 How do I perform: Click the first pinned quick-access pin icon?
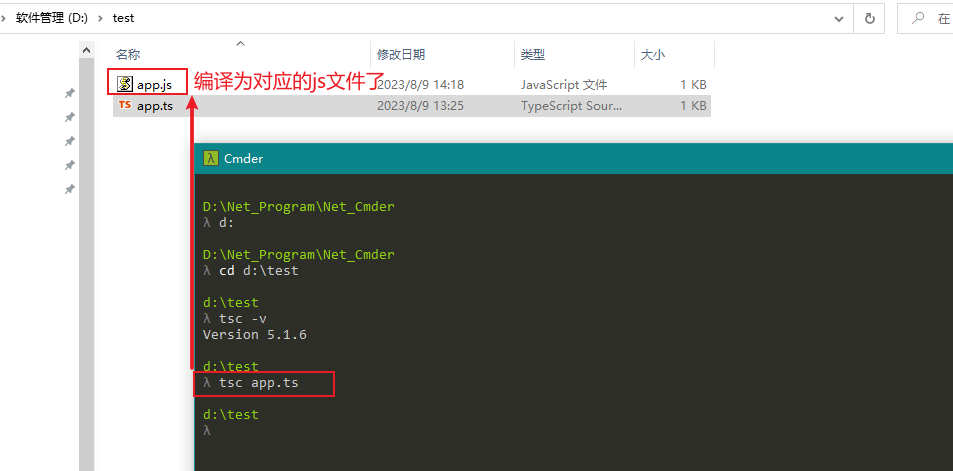click(70, 93)
